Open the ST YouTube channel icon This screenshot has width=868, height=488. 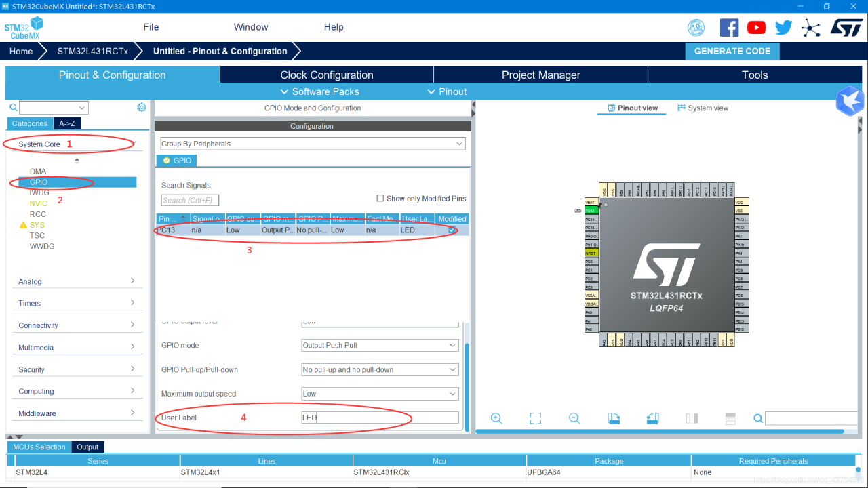tap(756, 27)
